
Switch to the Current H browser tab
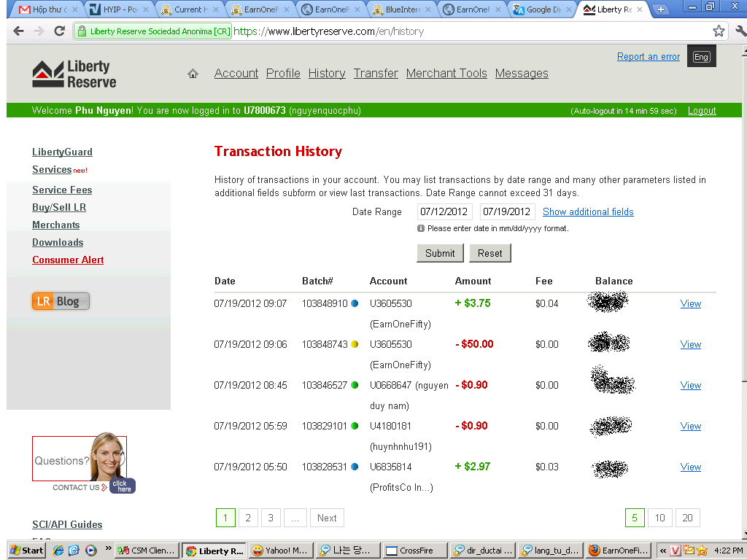coord(190,9)
